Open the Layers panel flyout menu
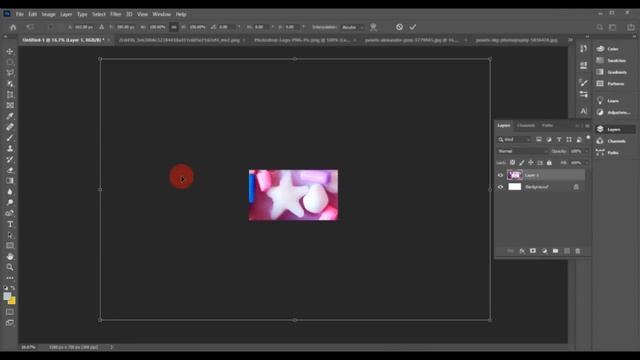The width and height of the screenshot is (640, 360). 587,126
